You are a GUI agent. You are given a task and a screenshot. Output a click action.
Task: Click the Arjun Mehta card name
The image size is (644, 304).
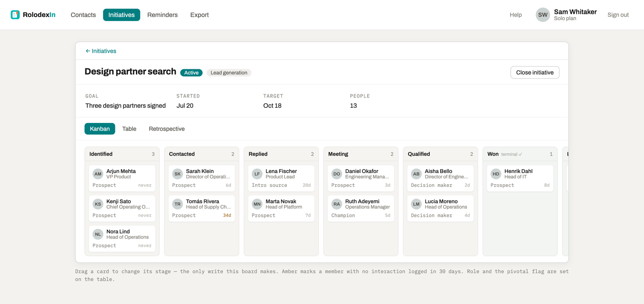click(x=121, y=171)
